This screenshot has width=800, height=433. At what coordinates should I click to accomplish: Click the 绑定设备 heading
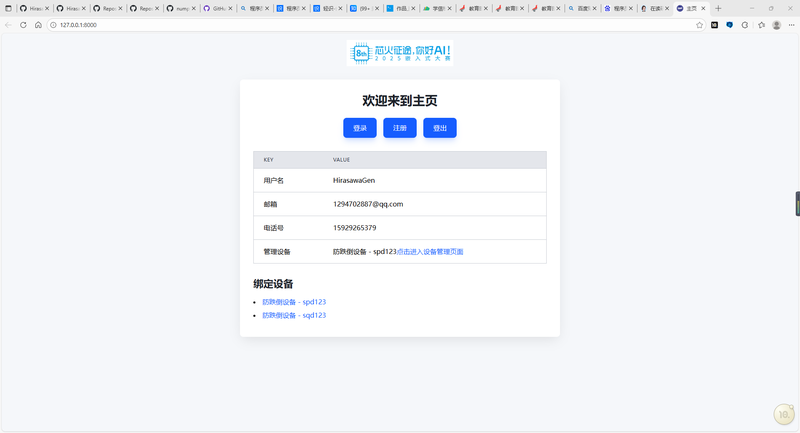[x=273, y=284]
